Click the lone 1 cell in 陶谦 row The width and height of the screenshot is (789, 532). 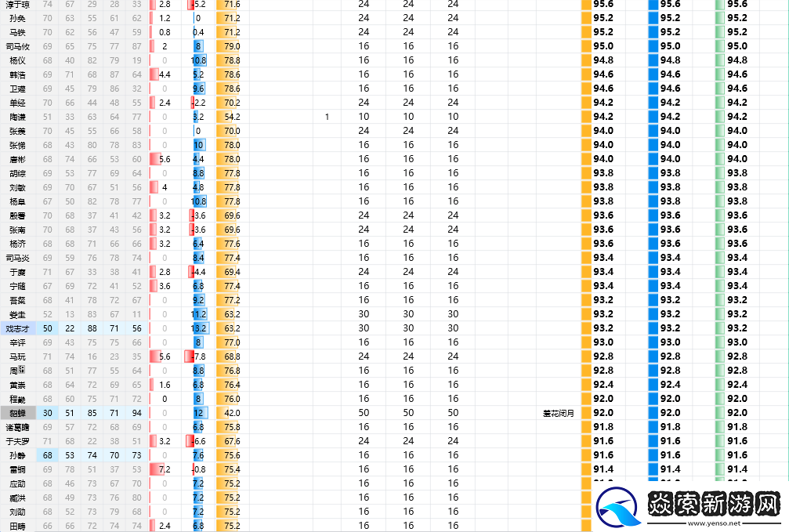point(327,117)
